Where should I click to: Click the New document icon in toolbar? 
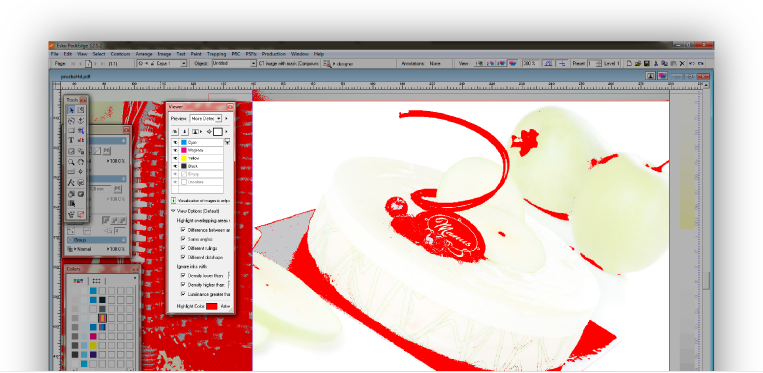[629, 63]
